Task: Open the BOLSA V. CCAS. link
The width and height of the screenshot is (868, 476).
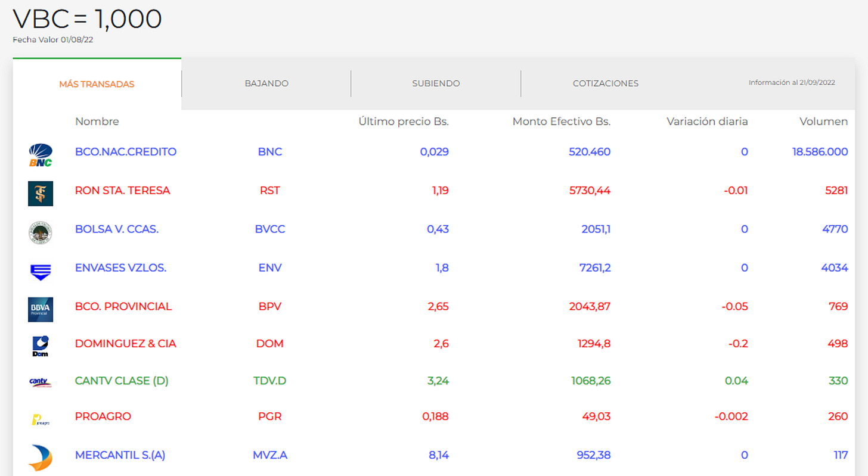Action: tap(117, 229)
